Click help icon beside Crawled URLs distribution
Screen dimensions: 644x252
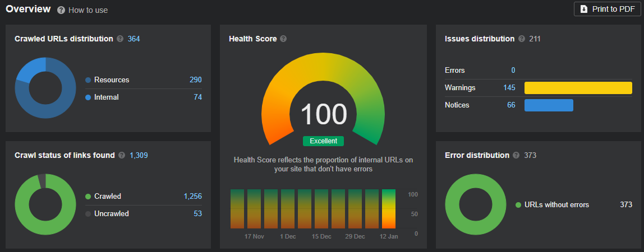click(x=119, y=39)
